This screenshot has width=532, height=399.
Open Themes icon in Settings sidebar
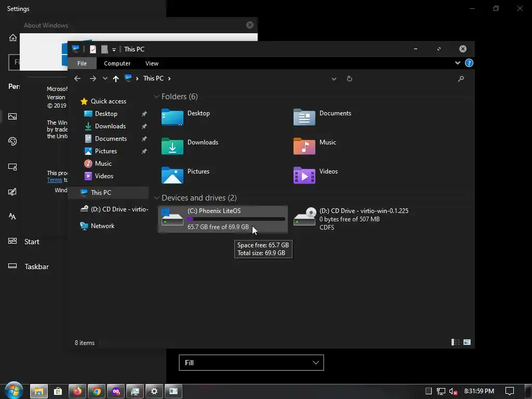[x=12, y=192]
